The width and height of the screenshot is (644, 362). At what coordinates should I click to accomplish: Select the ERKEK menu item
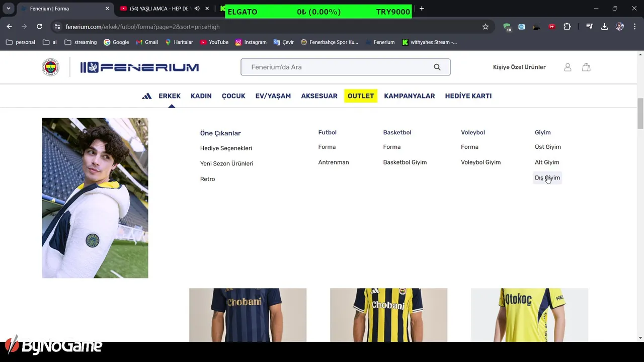click(170, 96)
